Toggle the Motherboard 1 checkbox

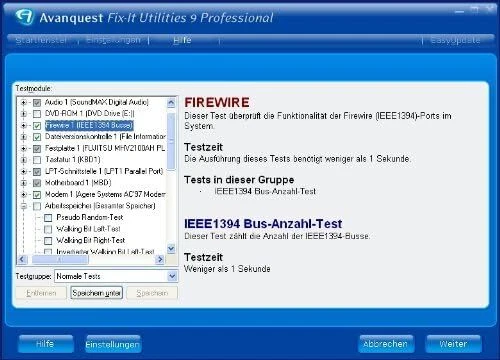click(37, 183)
